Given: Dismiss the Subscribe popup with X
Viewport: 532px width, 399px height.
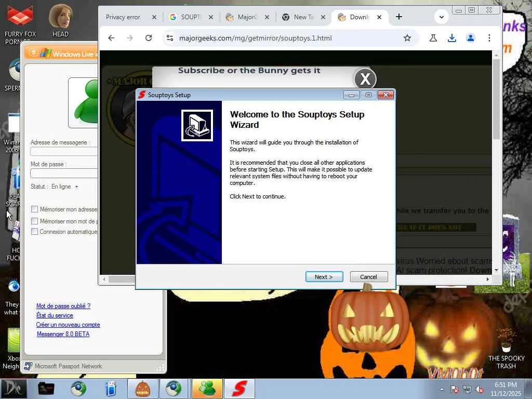Looking at the screenshot, I should (x=365, y=79).
